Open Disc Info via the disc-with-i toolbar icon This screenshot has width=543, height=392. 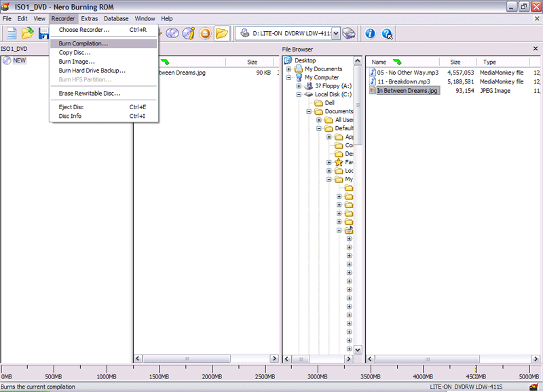click(189, 33)
